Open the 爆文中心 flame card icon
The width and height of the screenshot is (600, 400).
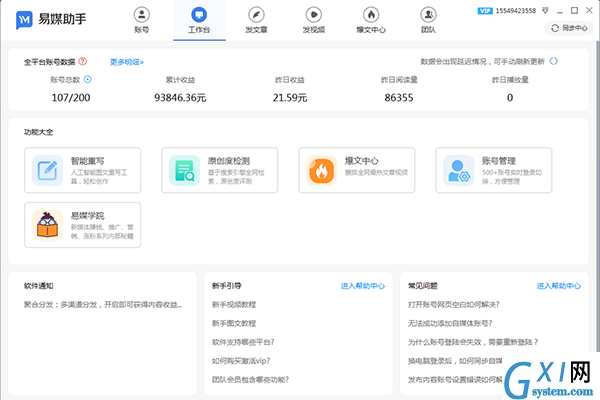tap(321, 170)
